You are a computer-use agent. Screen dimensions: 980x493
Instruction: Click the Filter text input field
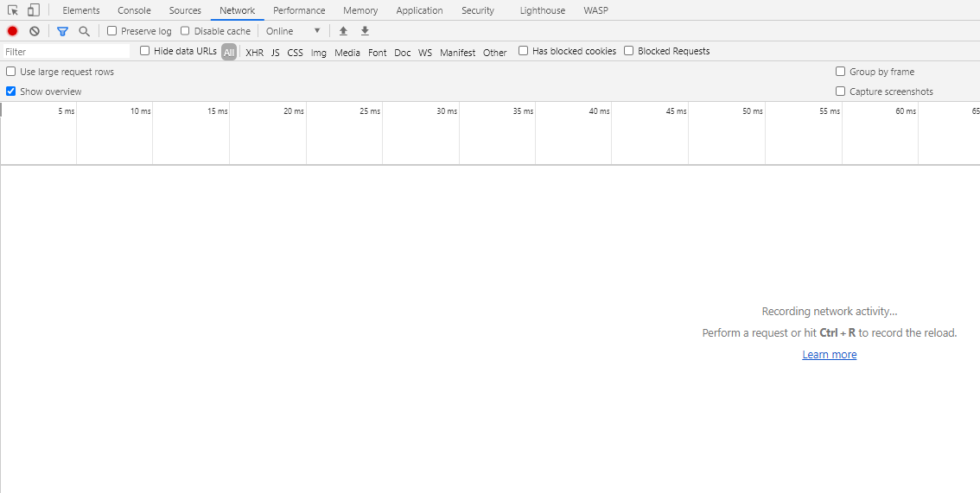point(66,52)
